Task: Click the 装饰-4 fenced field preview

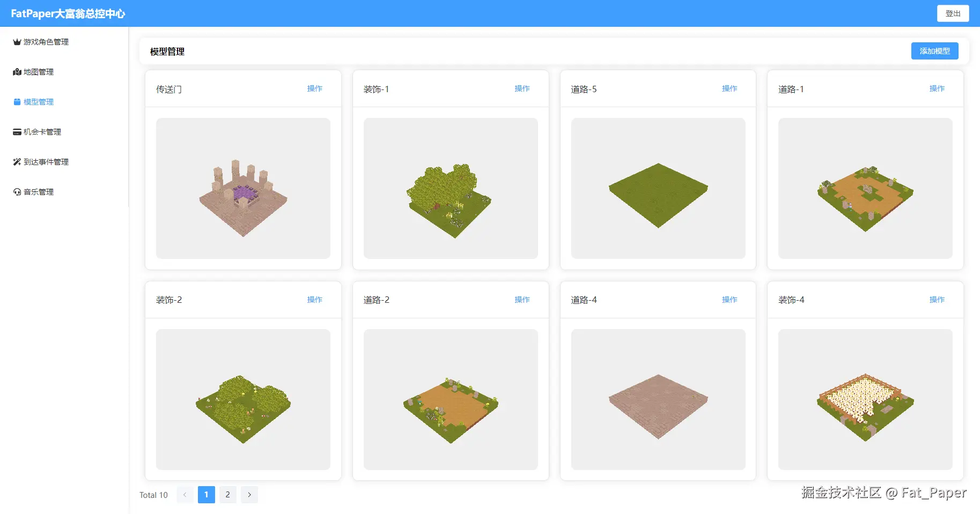Action: click(x=865, y=399)
